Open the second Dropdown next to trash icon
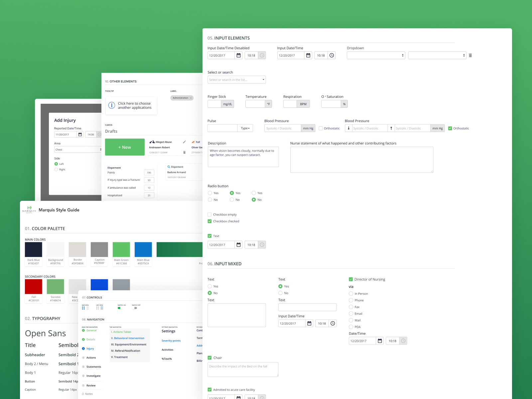The height and width of the screenshot is (399, 532). tap(437, 55)
